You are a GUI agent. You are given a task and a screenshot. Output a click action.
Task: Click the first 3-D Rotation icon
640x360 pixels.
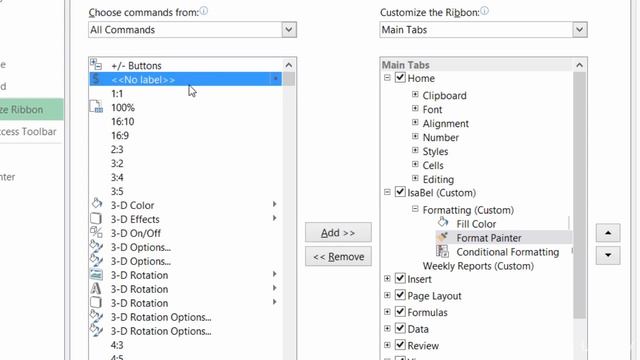coord(96,274)
